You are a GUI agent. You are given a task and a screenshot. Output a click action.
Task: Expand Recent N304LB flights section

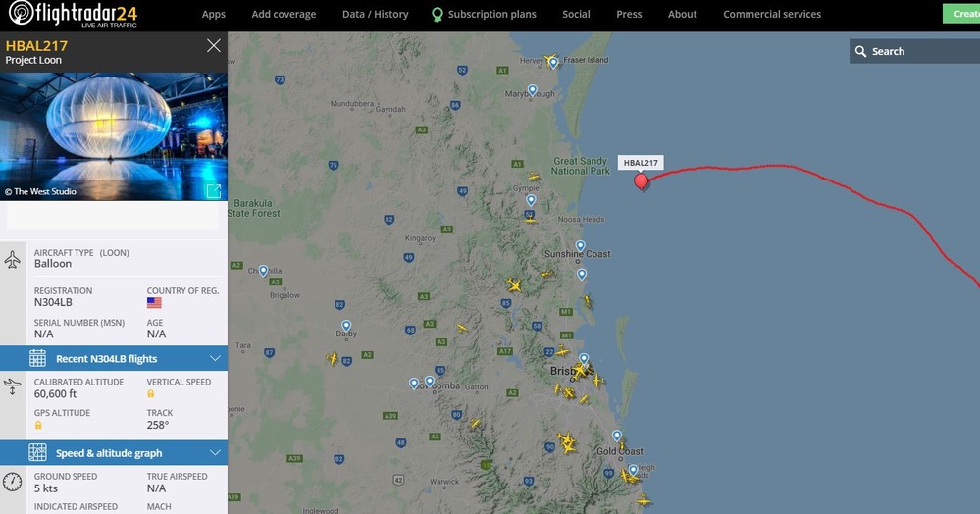click(114, 358)
